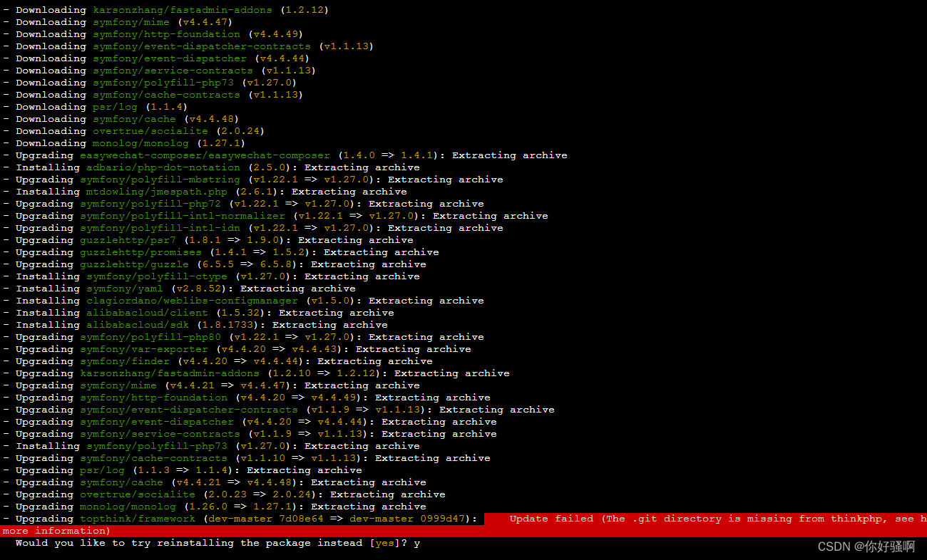
Task: Click overtrue/socialite in the Downloading line
Action: coord(150,131)
